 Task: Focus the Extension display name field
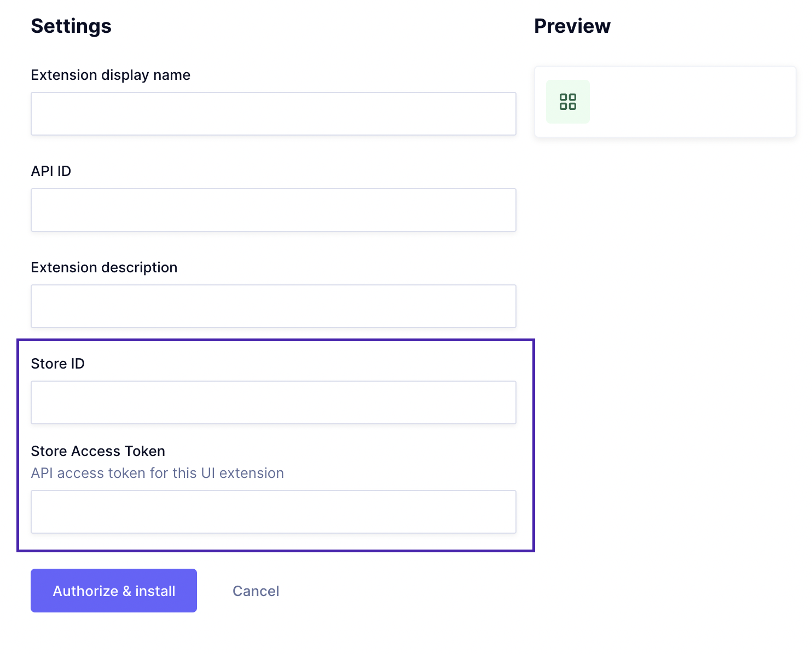273,114
